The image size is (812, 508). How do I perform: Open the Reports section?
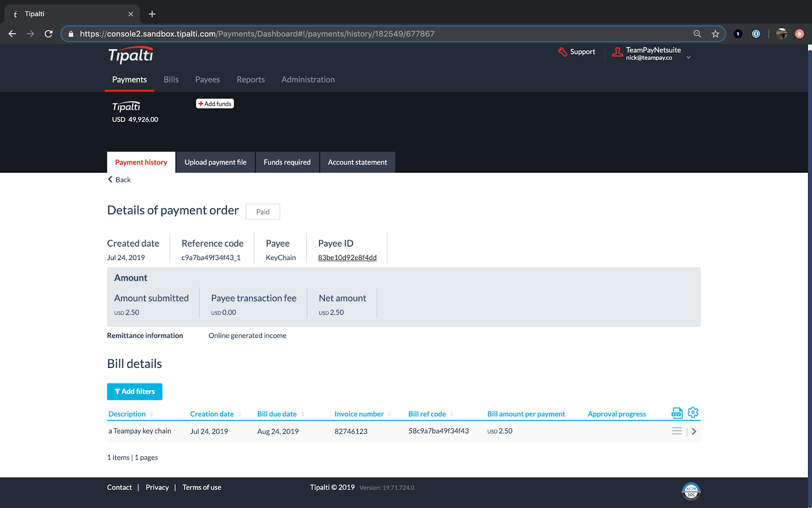(x=251, y=80)
